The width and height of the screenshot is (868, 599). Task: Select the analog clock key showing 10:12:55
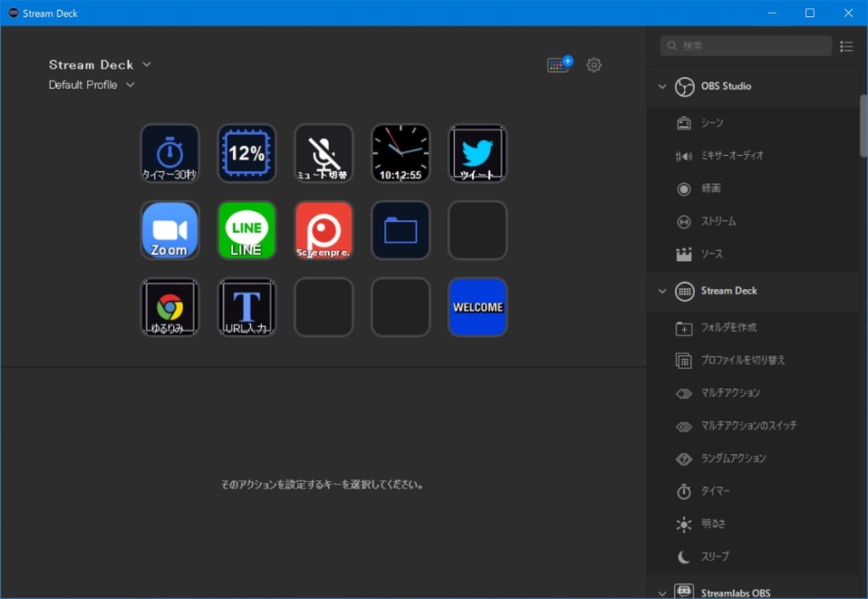pos(401,153)
